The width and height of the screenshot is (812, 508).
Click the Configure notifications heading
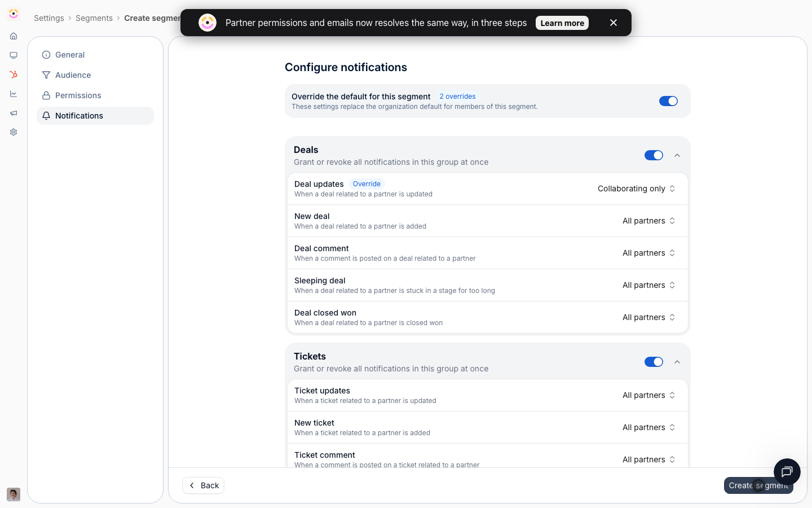point(346,67)
